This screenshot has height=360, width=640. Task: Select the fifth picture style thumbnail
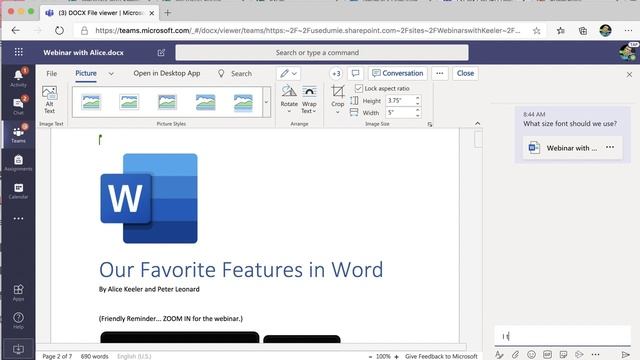(243, 102)
